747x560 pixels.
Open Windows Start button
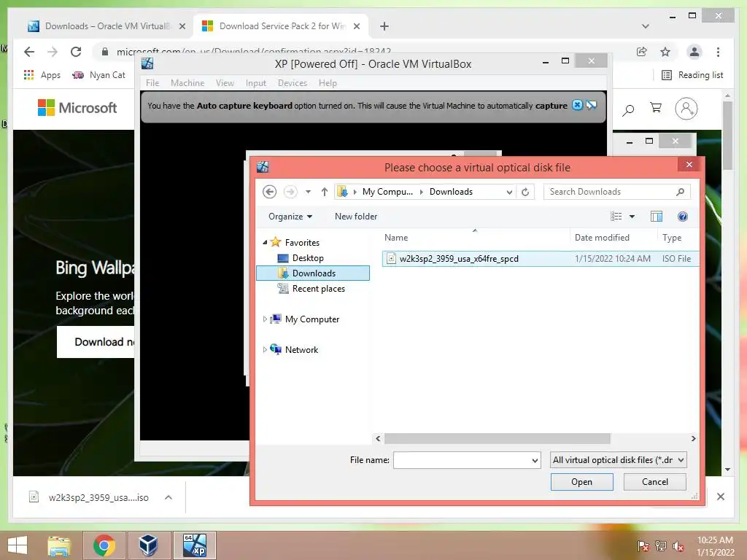pyautogui.click(x=18, y=545)
